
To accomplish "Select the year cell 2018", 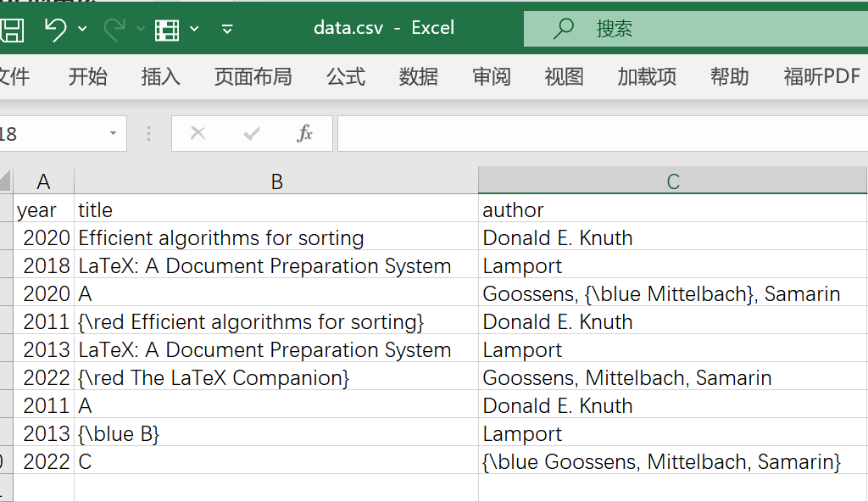I will pos(44,266).
